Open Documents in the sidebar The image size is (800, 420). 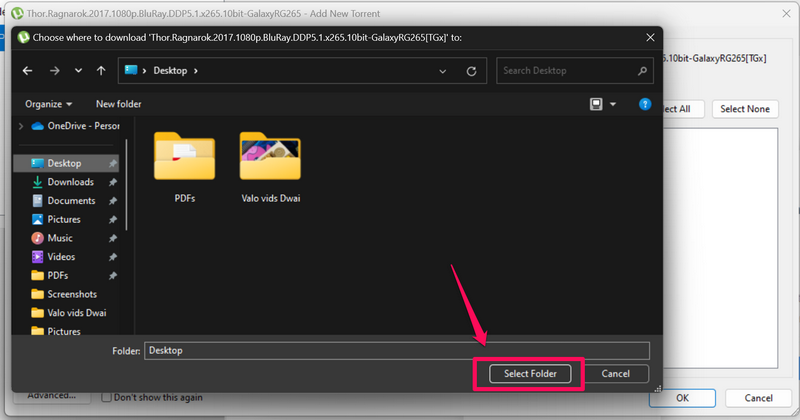point(66,201)
